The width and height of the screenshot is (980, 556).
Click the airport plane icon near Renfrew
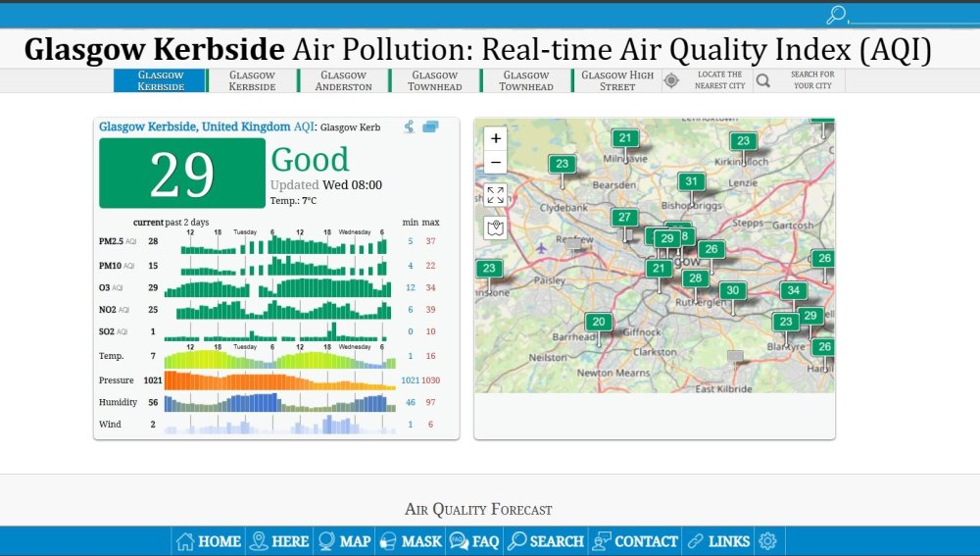click(x=541, y=248)
